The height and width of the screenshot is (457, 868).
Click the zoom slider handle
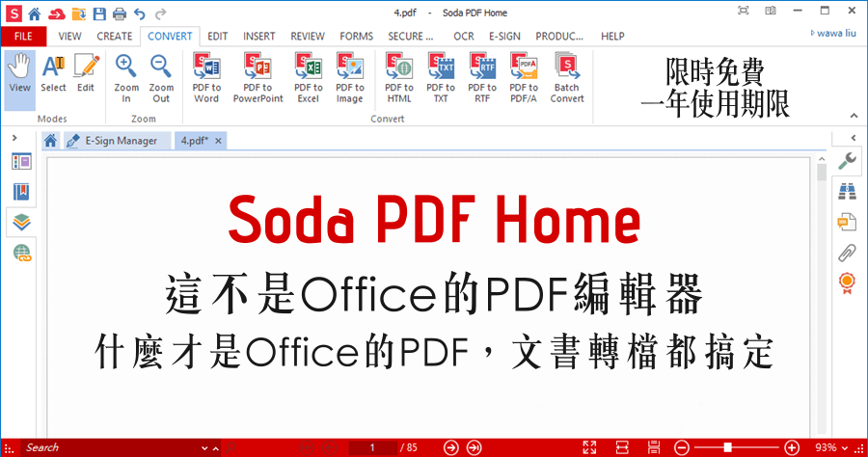pyautogui.click(x=727, y=447)
